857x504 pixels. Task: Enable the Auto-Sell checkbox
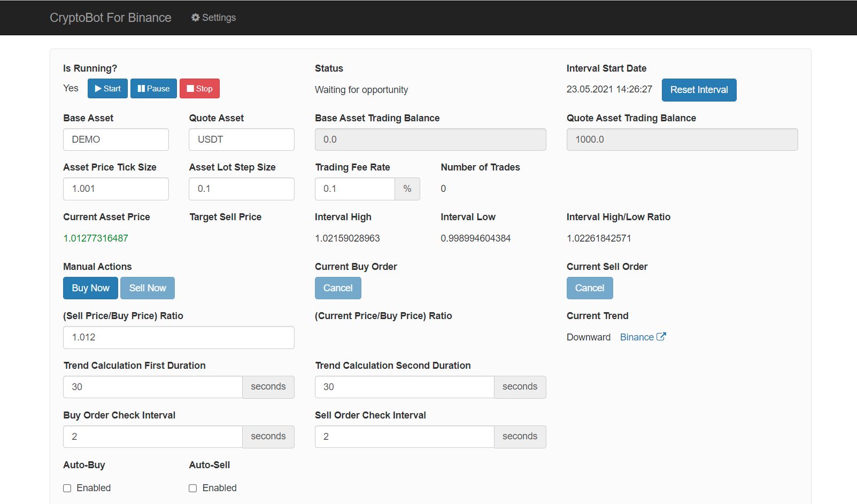(x=193, y=488)
